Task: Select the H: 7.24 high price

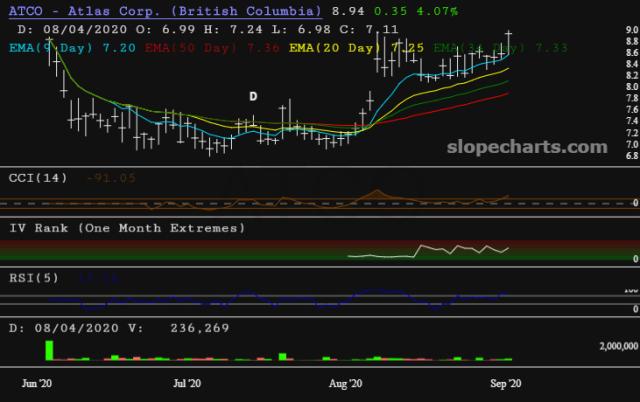Action: [x=233, y=29]
